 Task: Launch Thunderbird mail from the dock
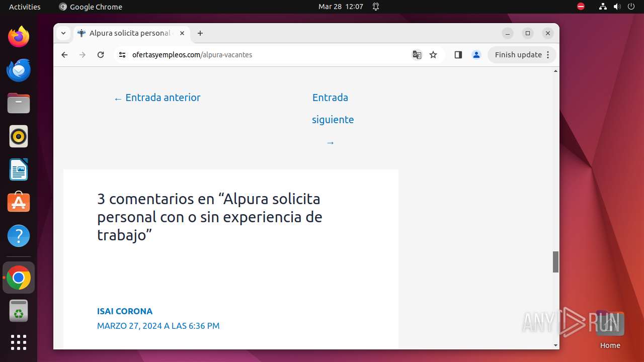click(19, 70)
